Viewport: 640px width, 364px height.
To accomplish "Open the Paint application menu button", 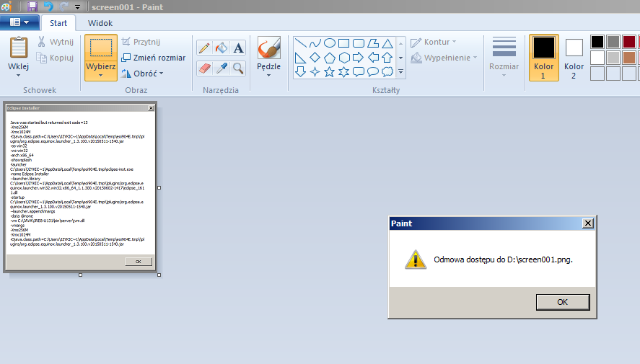I will [19, 22].
